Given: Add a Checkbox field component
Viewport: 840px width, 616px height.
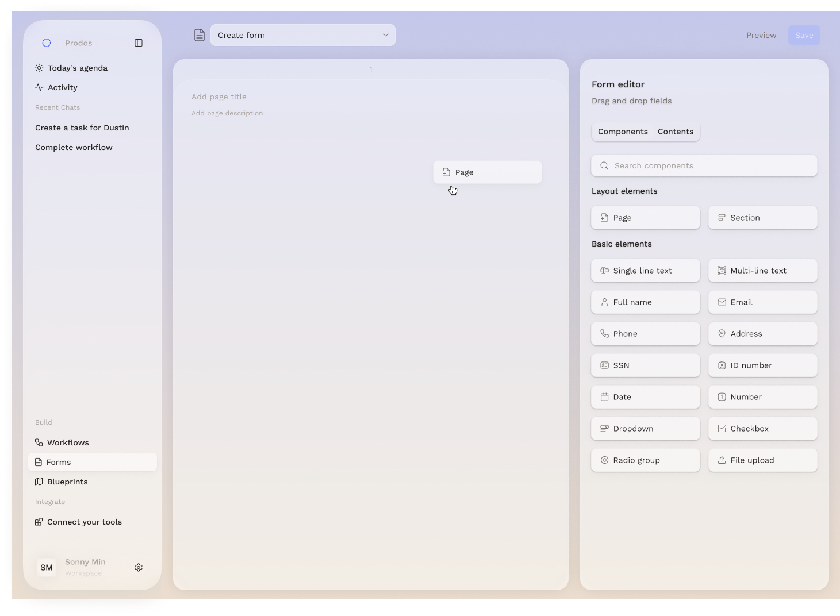Looking at the screenshot, I should point(763,429).
